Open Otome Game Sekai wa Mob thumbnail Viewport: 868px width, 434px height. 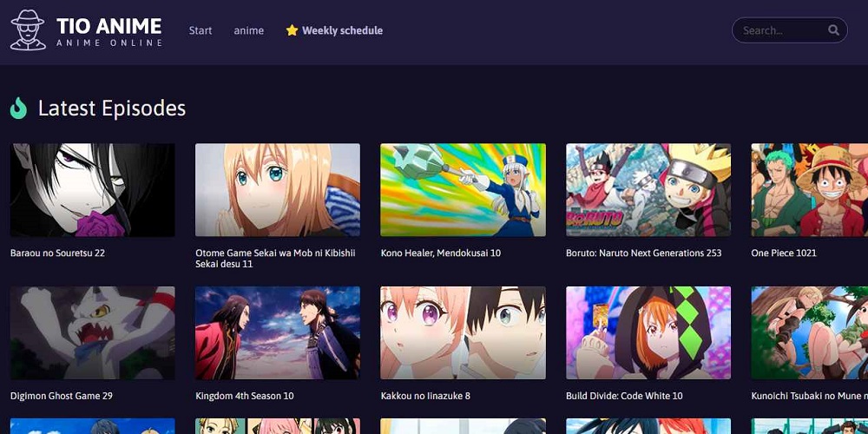(278, 190)
